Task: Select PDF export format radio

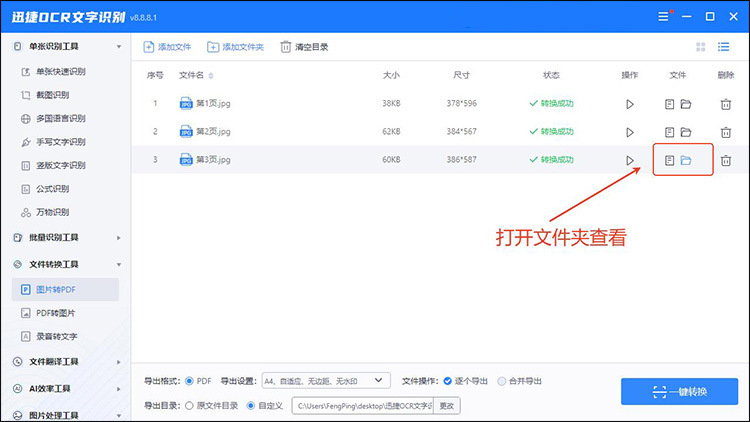Action: coord(189,381)
